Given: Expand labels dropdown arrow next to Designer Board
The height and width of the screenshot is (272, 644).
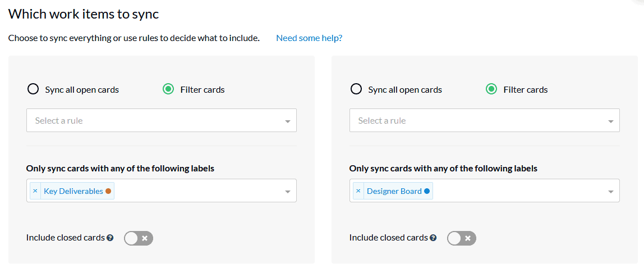Looking at the screenshot, I should click(611, 192).
